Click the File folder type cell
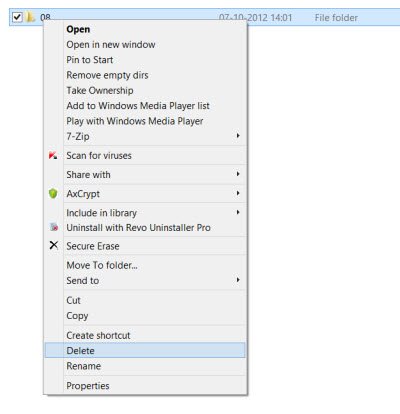Image resolution: width=400 pixels, height=414 pixels. click(336, 18)
